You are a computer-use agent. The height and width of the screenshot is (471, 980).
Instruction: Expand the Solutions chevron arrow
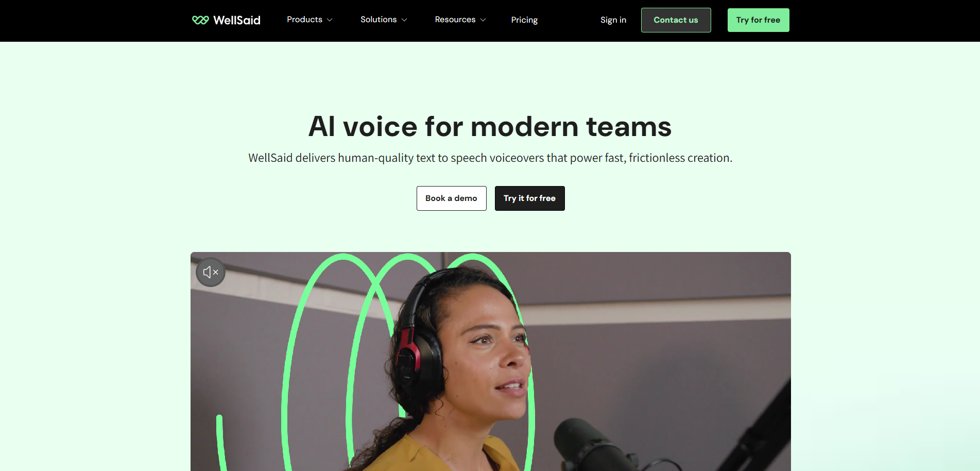(x=404, y=20)
